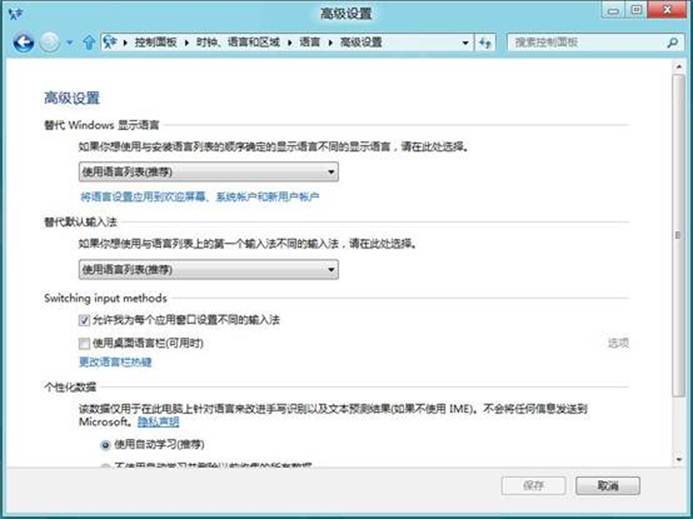The height and width of the screenshot is (519, 693).
Task: Click the scrollbar down arrow
Action: 679,460
